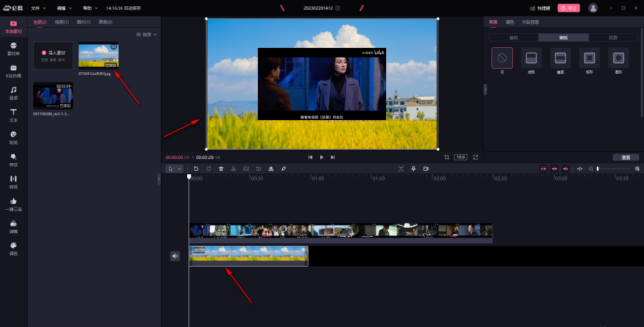Viewport: 644px width, 327px height.
Task: Select the 圆形 circle mask shape
Action: point(618,58)
